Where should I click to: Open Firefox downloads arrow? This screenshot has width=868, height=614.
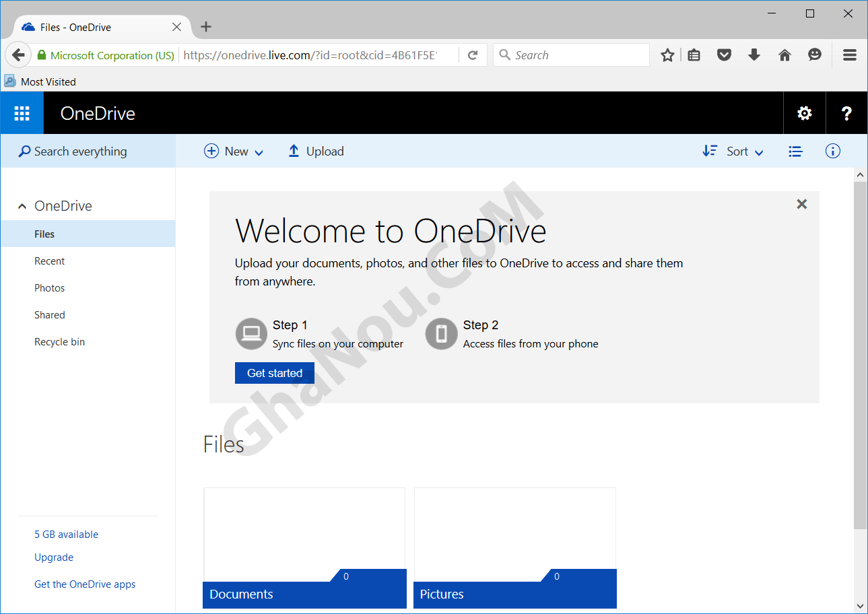pos(754,55)
